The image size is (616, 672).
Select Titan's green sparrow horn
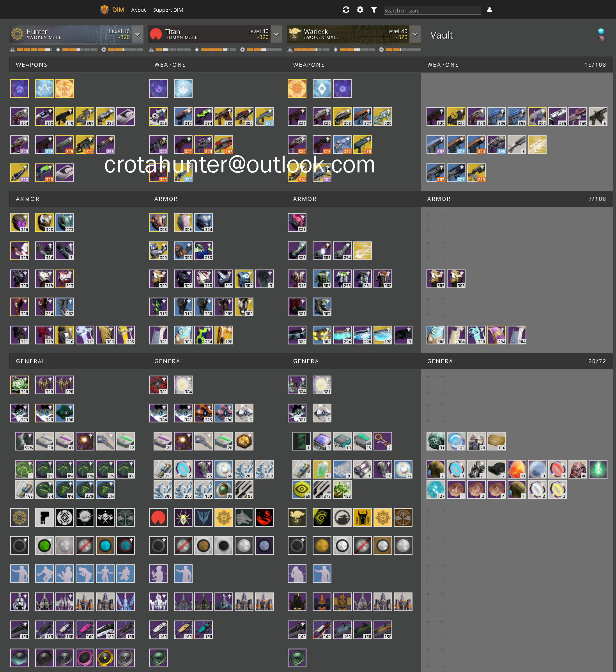coord(158,658)
